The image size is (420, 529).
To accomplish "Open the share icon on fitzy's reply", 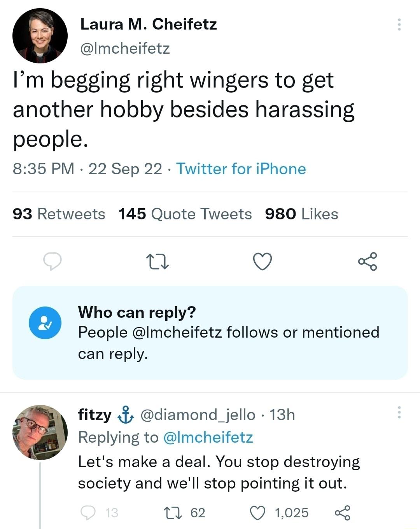I will click(x=344, y=513).
